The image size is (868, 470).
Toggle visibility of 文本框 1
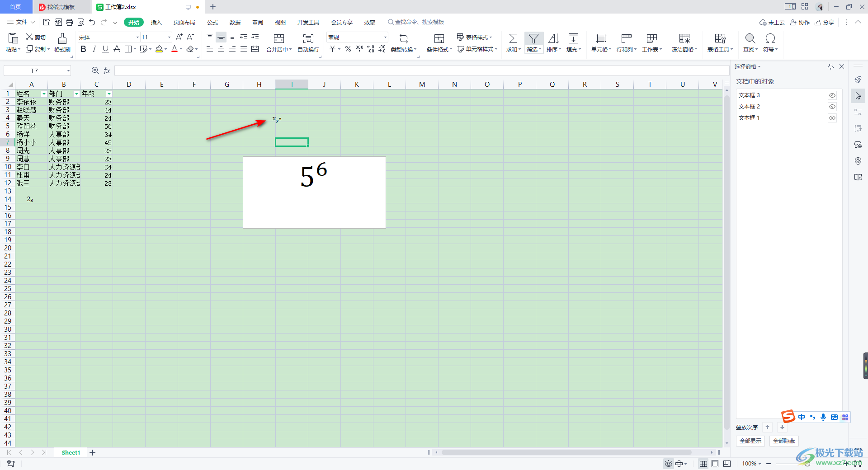[x=832, y=118]
